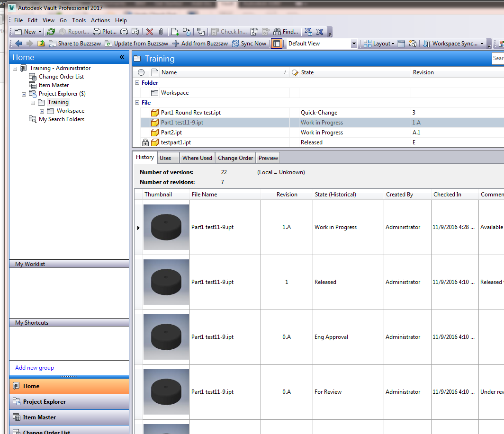Image resolution: width=504 pixels, height=434 pixels.
Task: Open the Actions menu
Action: pos(100,20)
